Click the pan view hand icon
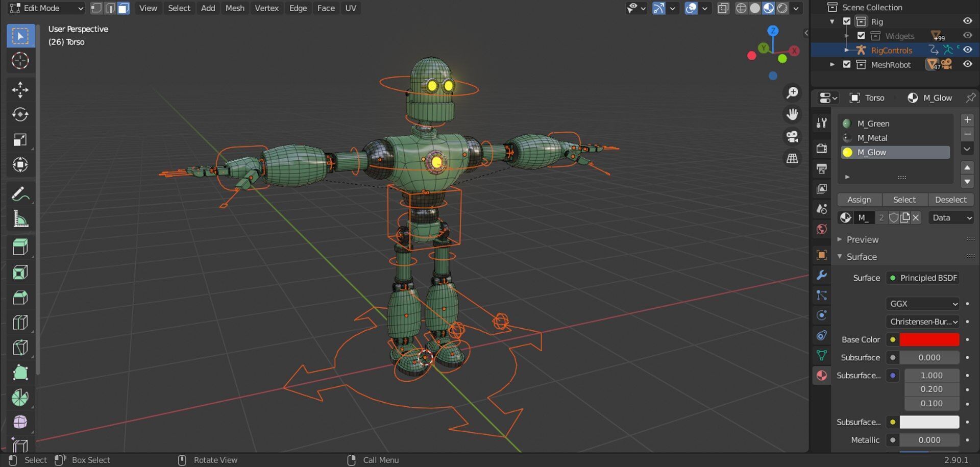The height and width of the screenshot is (467, 980). 792,114
